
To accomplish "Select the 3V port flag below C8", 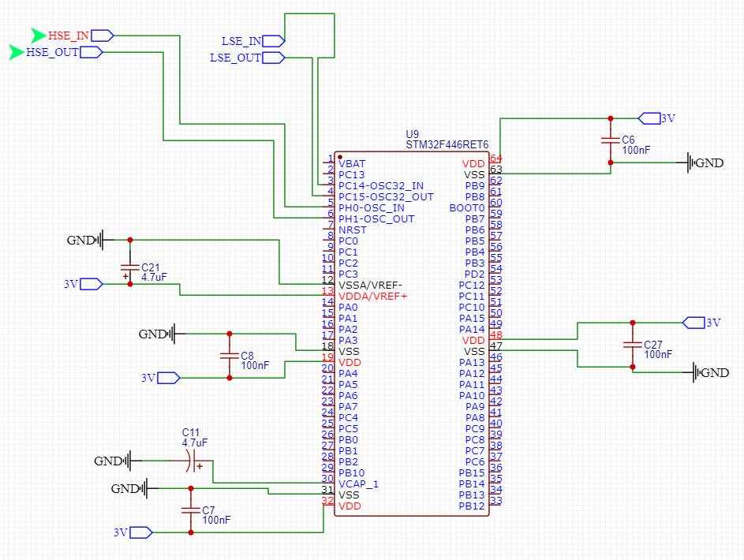I will [x=168, y=378].
